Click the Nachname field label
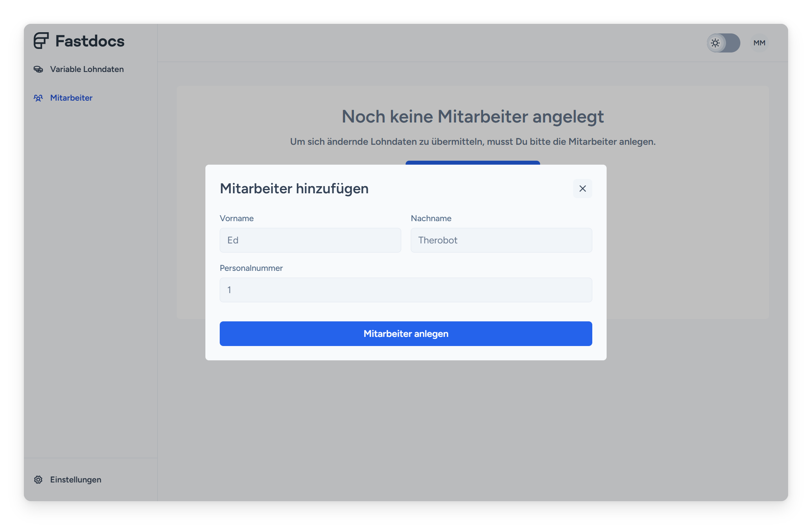 [431, 218]
